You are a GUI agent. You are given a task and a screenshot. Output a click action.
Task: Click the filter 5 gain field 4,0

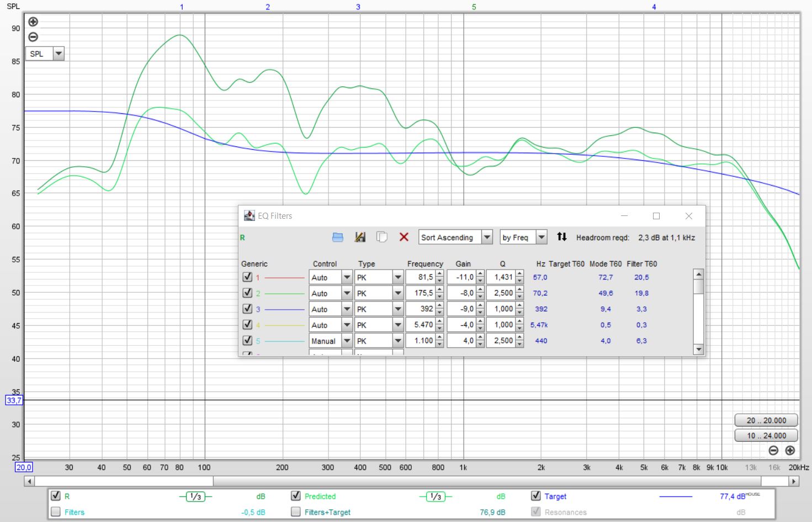(461, 341)
